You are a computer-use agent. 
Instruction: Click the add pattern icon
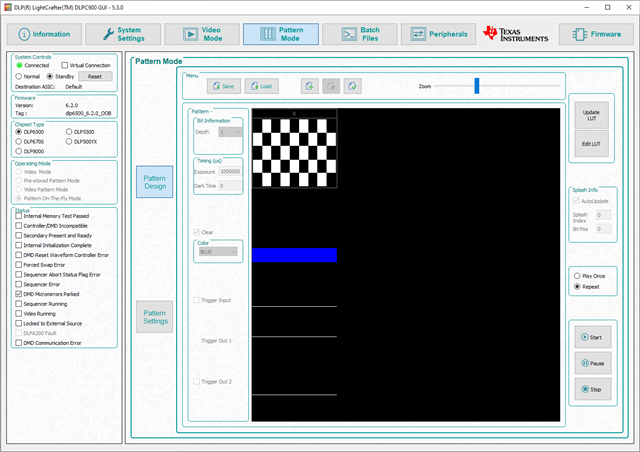[x=310, y=86]
